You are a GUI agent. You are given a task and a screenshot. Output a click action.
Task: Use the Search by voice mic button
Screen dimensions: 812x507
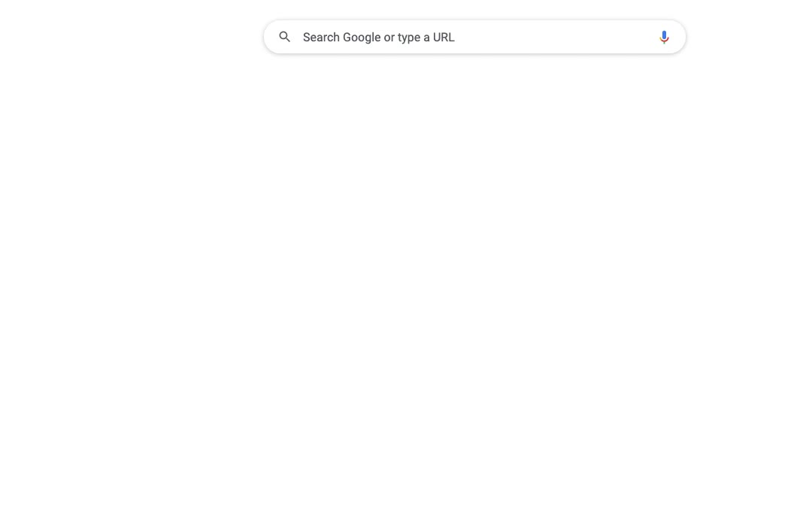pos(663,38)
